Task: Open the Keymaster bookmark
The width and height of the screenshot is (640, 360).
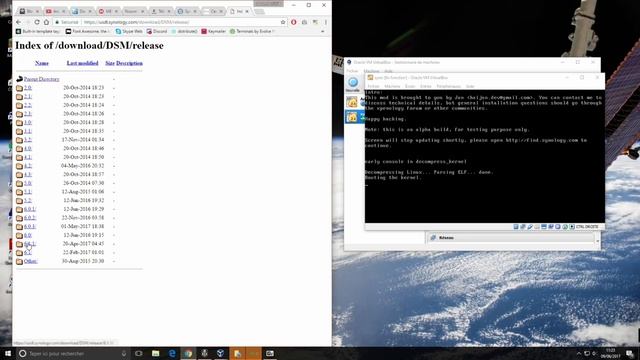Action: click(213, 31)
